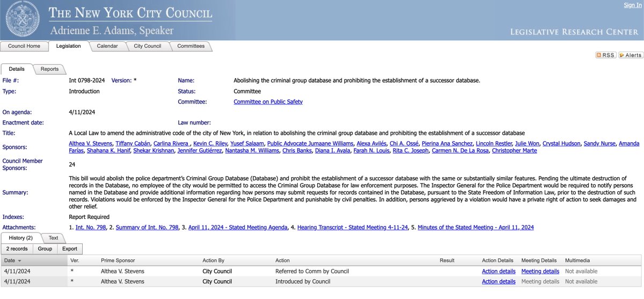Screen dimensions: 644x299
Task: Click the Group button
Action: point(45,249)
